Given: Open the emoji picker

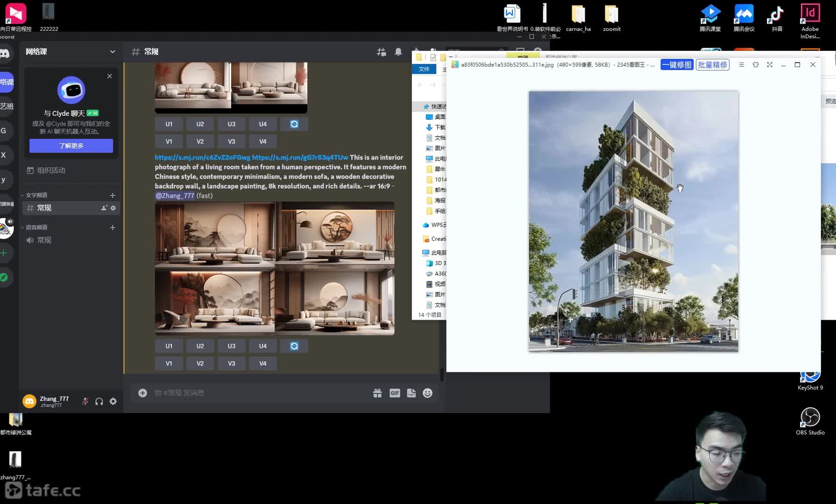Looking at the screenshot, I should pos(427,393).
